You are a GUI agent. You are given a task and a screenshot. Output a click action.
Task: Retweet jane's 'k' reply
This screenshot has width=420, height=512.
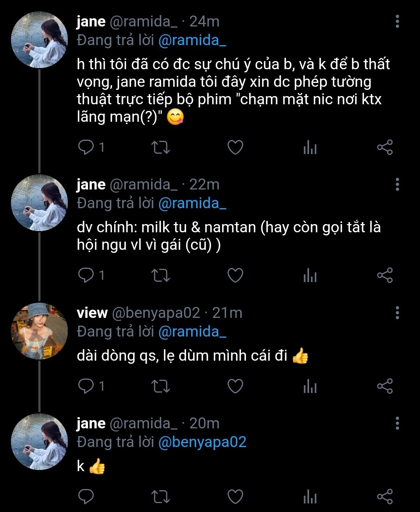[x=160, y=496]
